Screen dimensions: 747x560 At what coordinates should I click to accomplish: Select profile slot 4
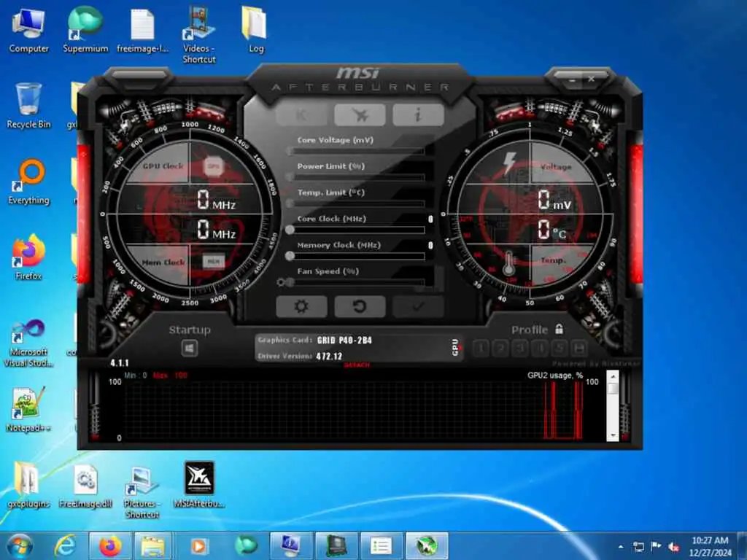click(539, 349)
